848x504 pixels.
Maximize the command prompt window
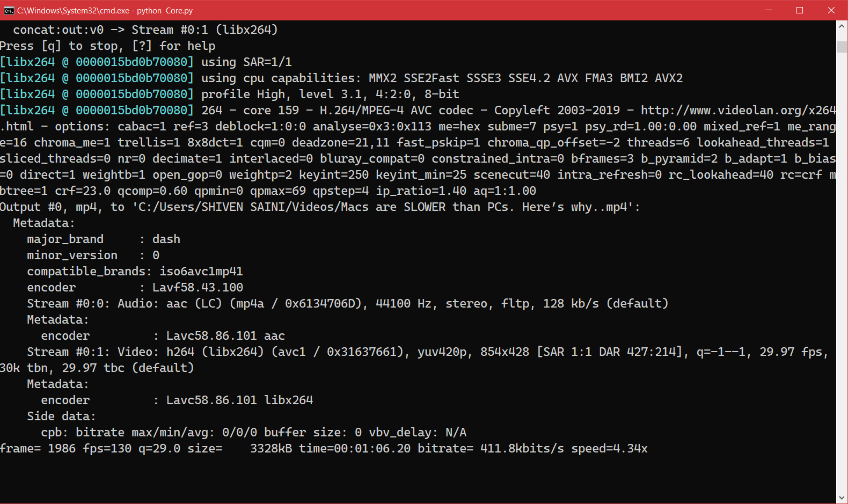(x=800, y=10)
